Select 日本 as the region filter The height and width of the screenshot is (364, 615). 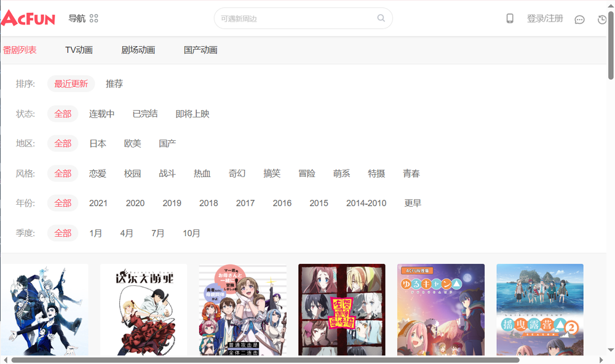[x=98, y=143]
